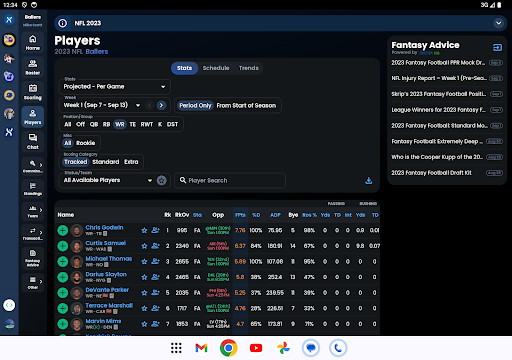Switch to From Start of Season

tap(246, 106)
